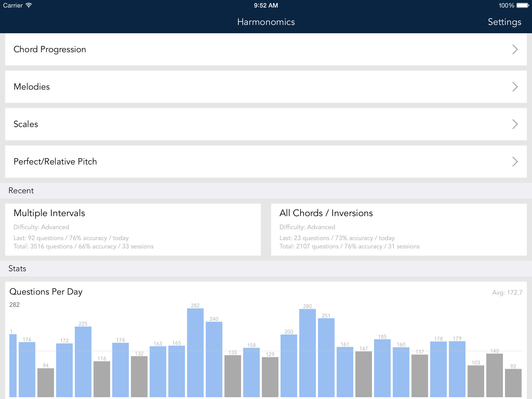Open recent All Chords / Inversions card
Screen dimensions: 532x399
399,229
